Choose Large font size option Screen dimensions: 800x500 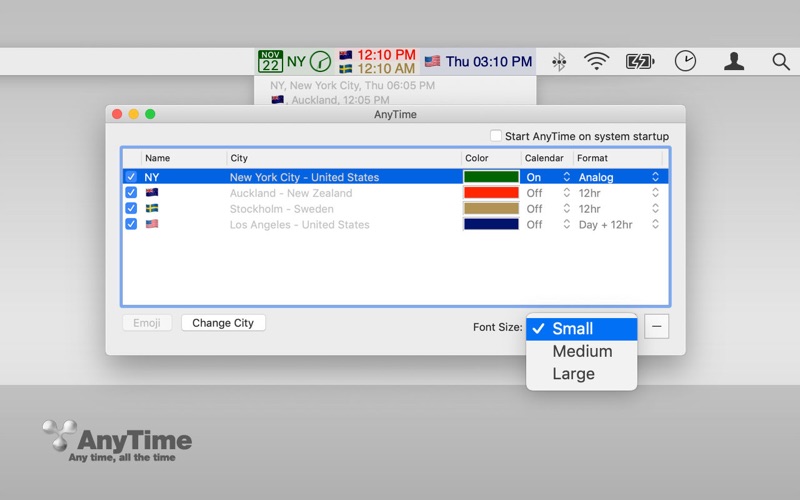(x=573, y=374)
